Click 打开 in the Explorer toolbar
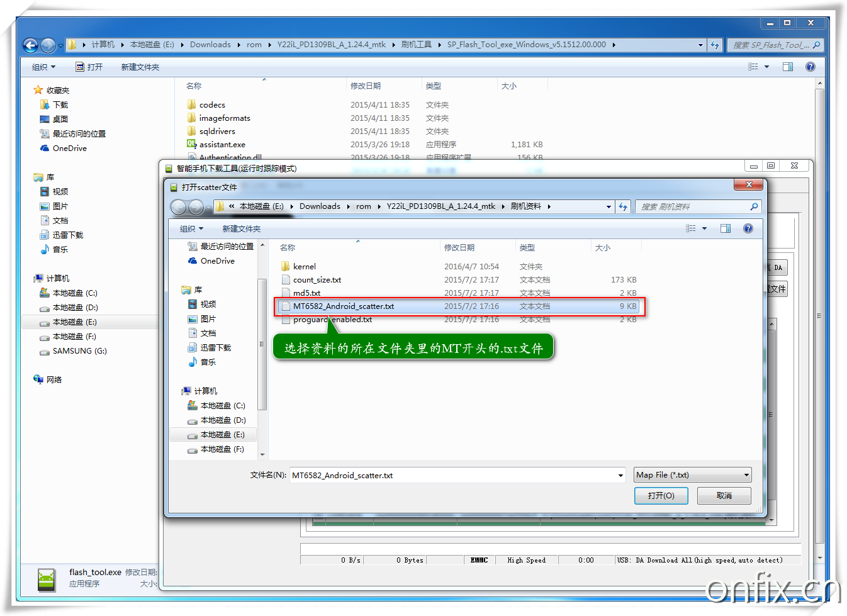Image resolution: width=847 pixels, height=616 pixels. (89, 67)
